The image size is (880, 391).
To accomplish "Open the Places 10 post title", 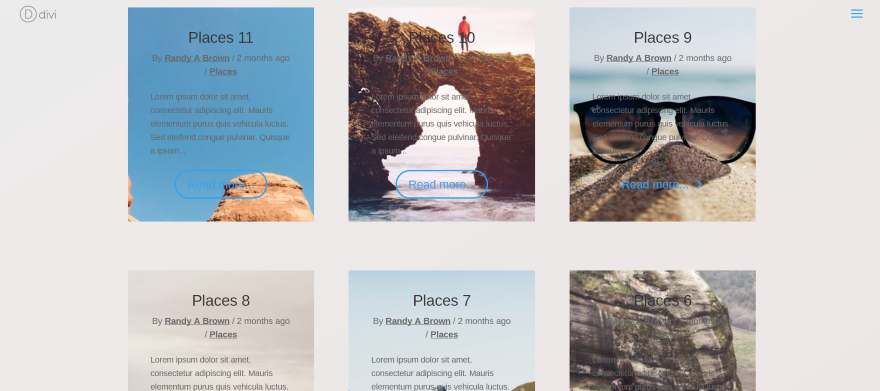I will (442, 38).
